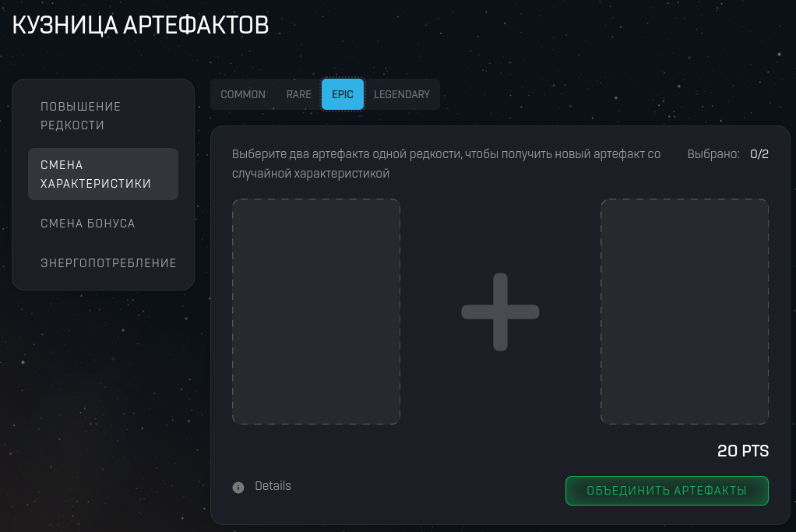Switch to the COMMON rarity tab
Viewport: 796px width, 532px height.
[242, 94]
